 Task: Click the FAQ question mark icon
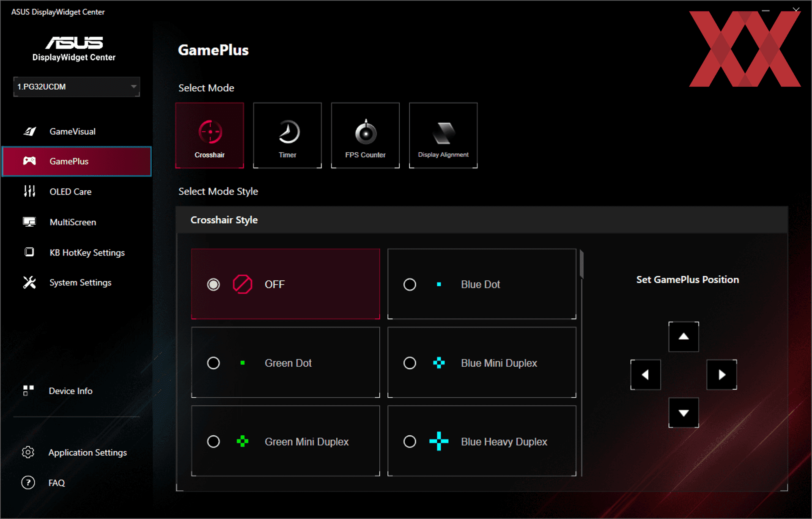pos(28,482)
